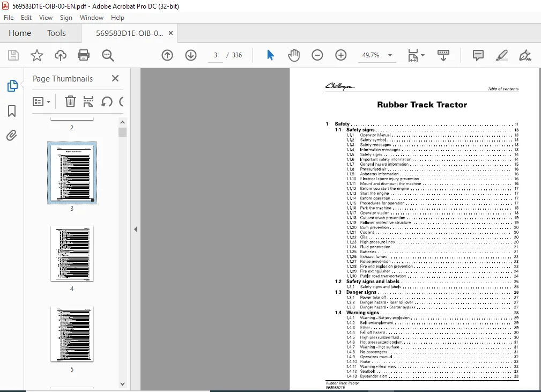Open the Attachments paperclip panel
This screenshot has width=541, height=392.
(12, 135)
